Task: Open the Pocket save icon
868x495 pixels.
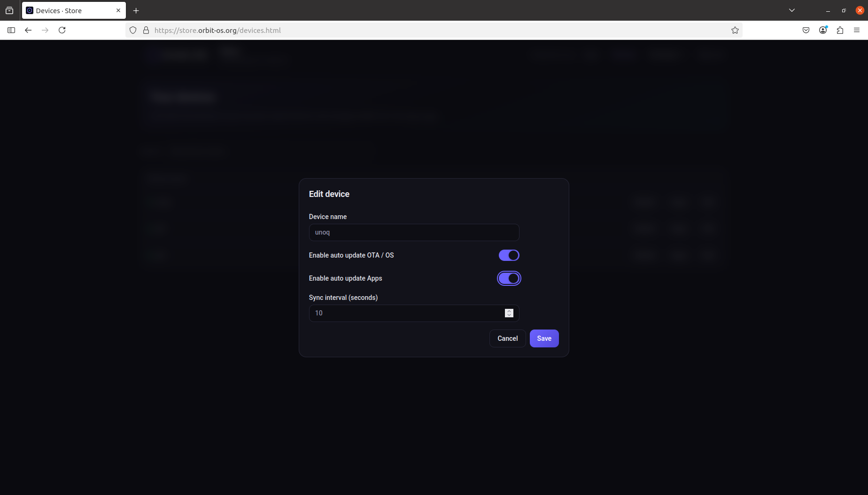Action: (806, 30)
